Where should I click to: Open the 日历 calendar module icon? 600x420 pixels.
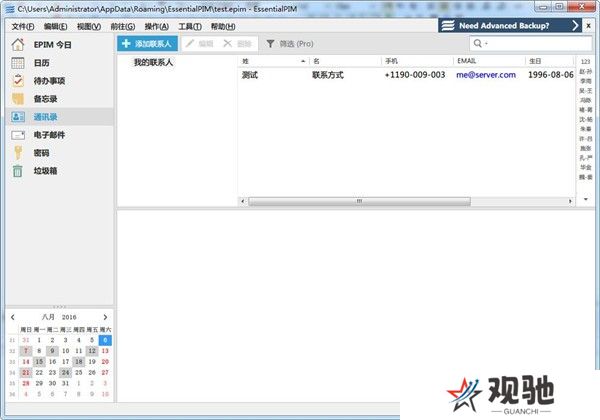(x=18, y=63)
